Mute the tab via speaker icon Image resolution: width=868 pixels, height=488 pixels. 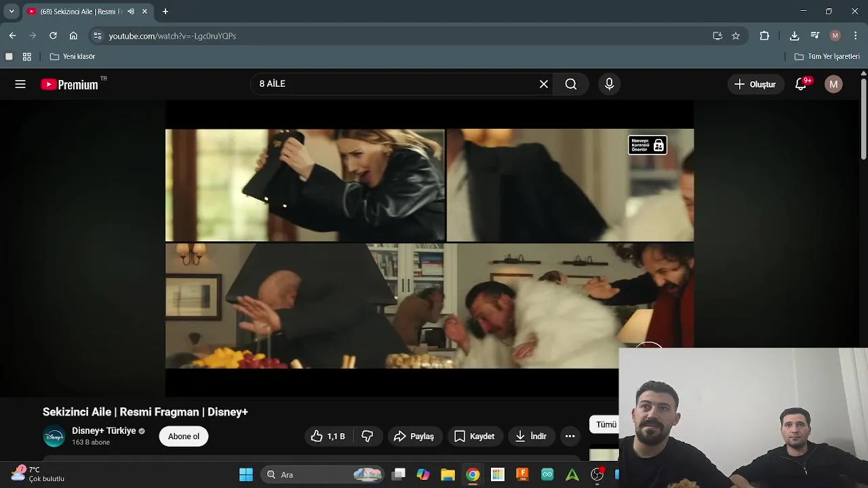[131, 12]
